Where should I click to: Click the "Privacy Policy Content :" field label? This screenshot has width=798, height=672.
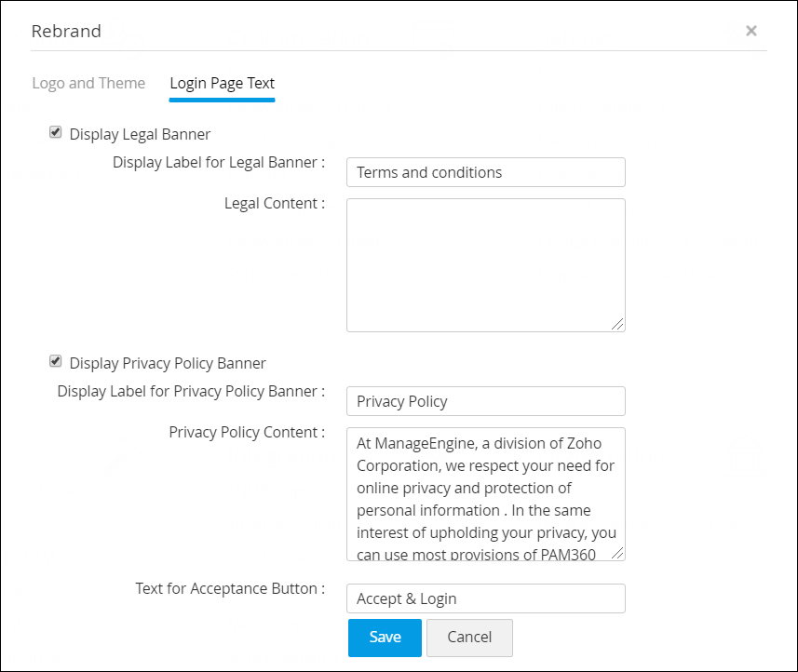coord(246,432)
